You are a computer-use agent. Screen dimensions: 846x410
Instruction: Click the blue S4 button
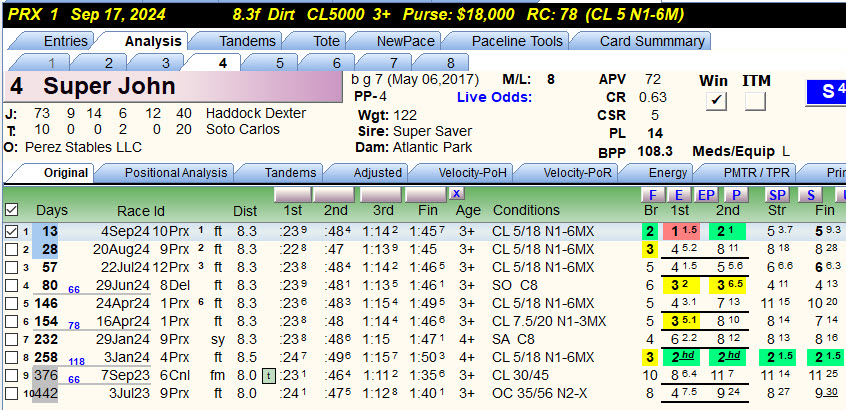coord(826,92)
